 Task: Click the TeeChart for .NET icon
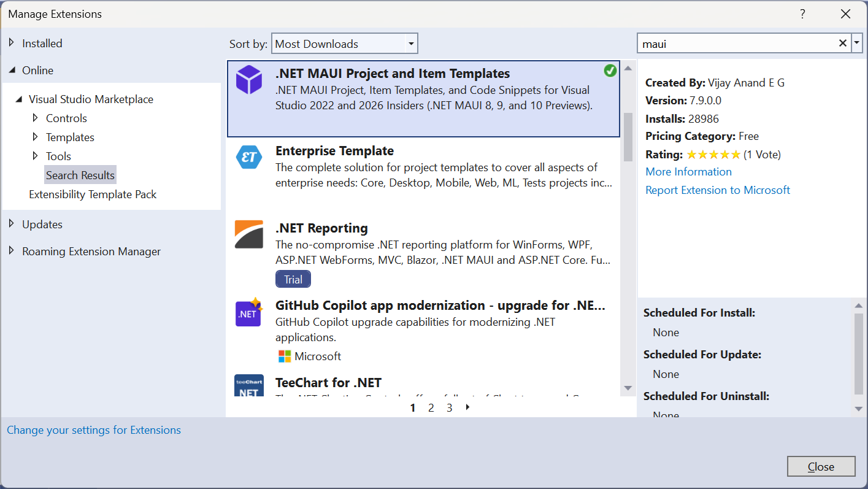pyautogui.click(x=249, y=386)
